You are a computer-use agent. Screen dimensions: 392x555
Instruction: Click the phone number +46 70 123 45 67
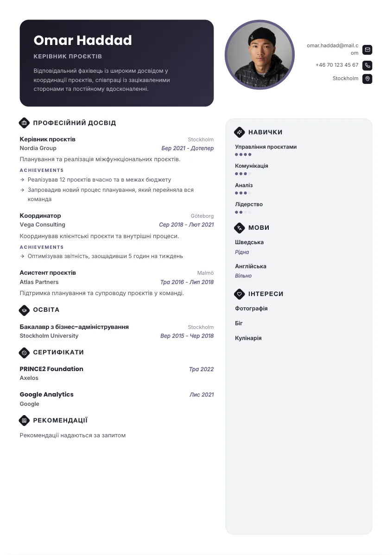(x=337, y=65)
